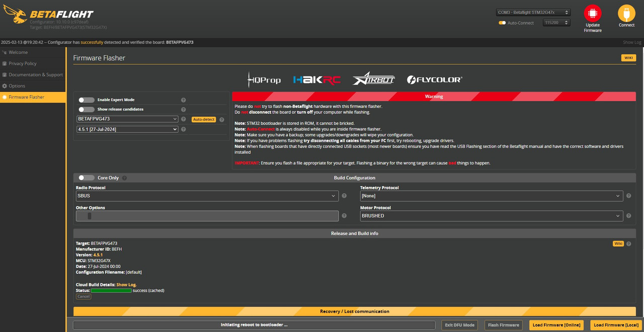Open the Show Log link at top right

click(x=632, y=42)
